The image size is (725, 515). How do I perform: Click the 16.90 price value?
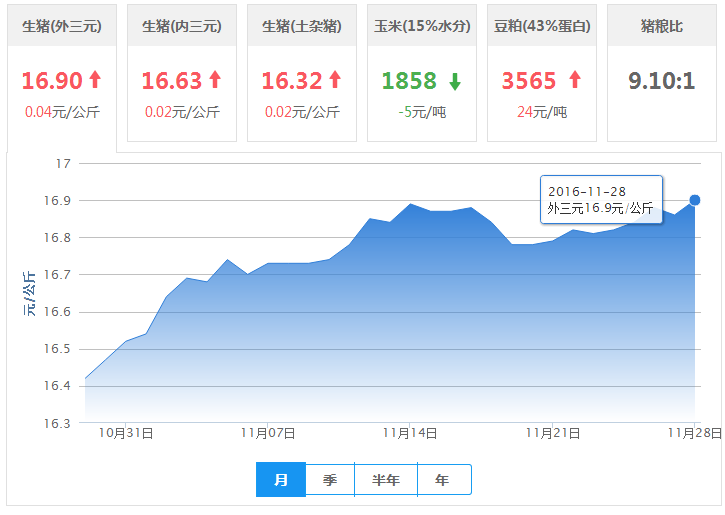pos(52,80)
